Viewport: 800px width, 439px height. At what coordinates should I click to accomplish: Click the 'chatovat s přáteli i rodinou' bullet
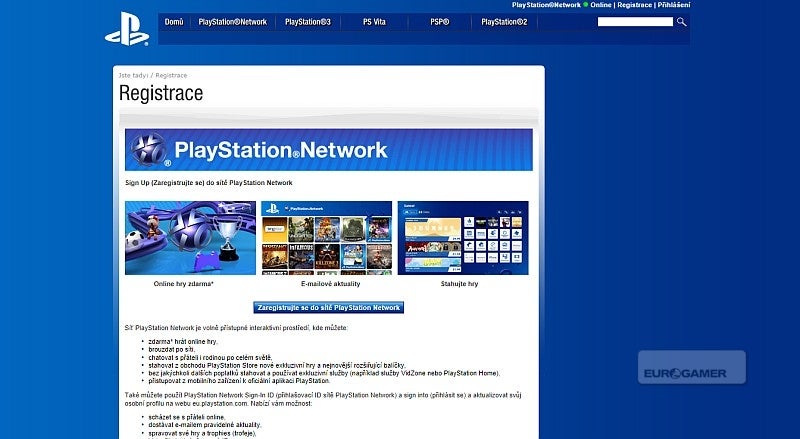[210, 357]
